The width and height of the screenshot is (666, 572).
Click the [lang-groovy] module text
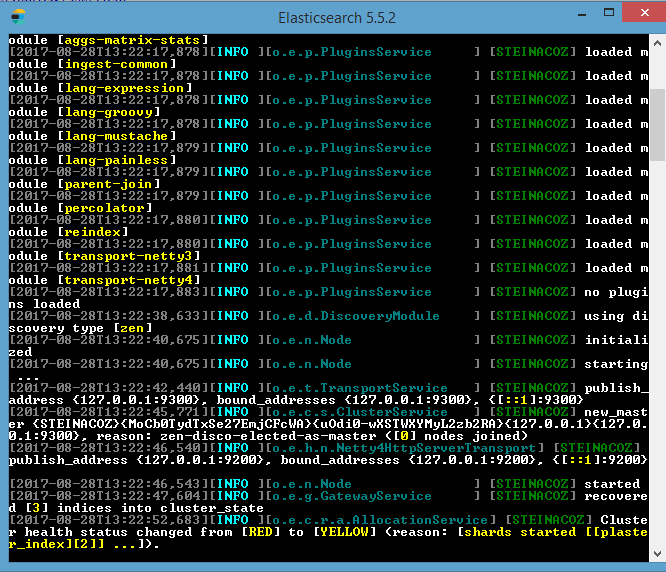[109, 112]
